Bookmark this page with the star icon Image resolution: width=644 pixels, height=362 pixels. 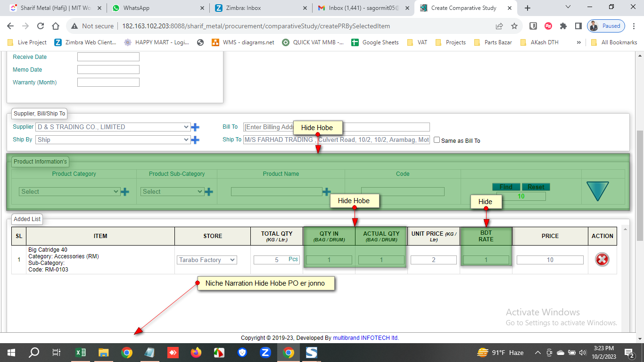(x=514, y=26)
